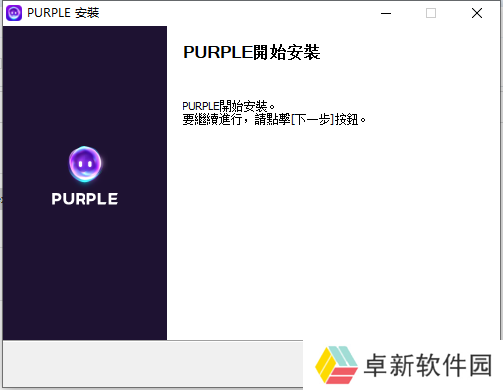Minimize the PURPLE installer window
The image size is (503, 390).
click(x=386, y=13)
